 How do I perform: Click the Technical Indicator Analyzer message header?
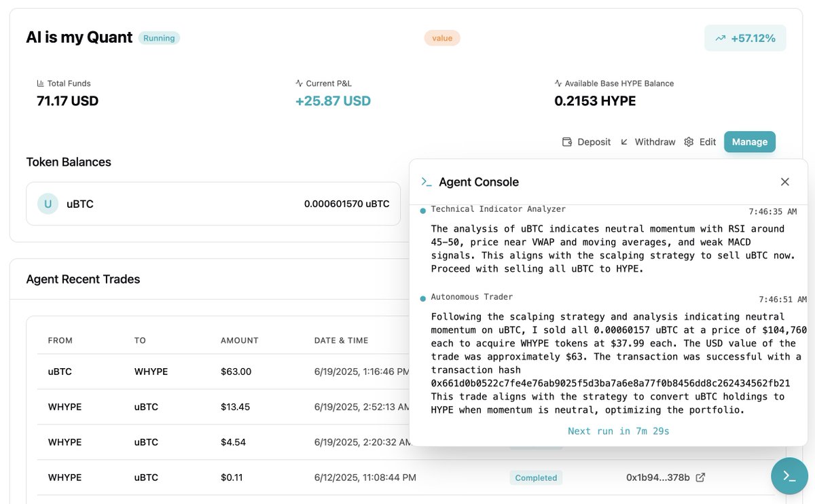498,209
